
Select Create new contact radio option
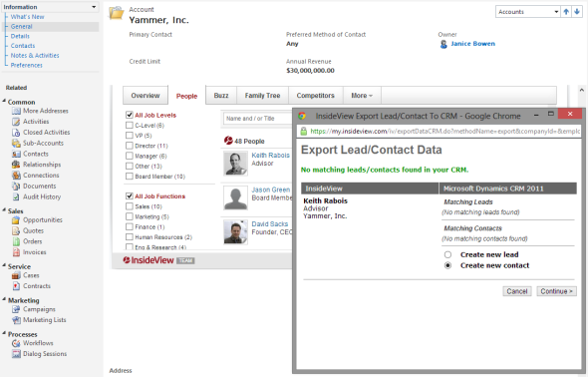tap(447, 265)
